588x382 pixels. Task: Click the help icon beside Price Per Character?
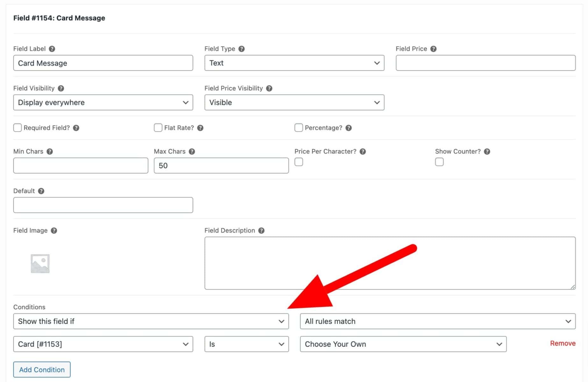coord(362,151)
